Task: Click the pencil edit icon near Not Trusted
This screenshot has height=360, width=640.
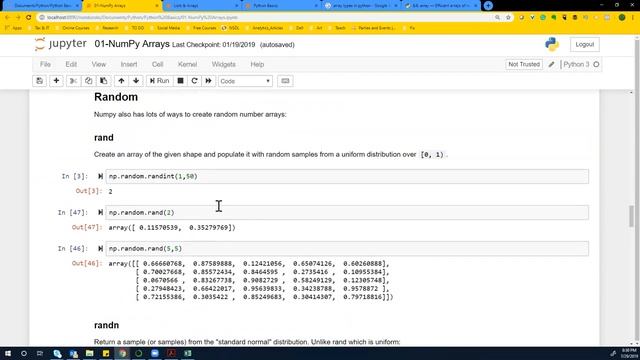Action: pos(551,64)
